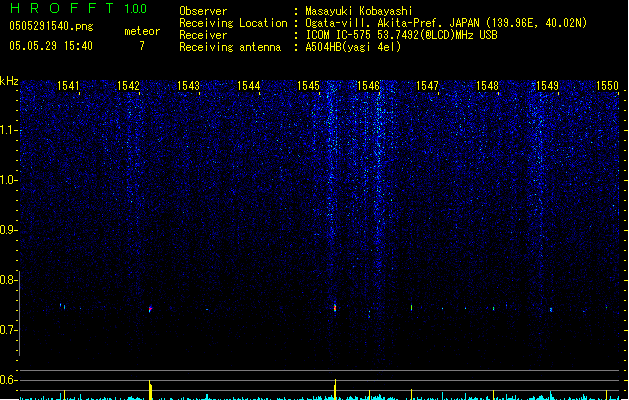Click the bright meteor echo after 1545
629x400 pixels.
(335, 308)
